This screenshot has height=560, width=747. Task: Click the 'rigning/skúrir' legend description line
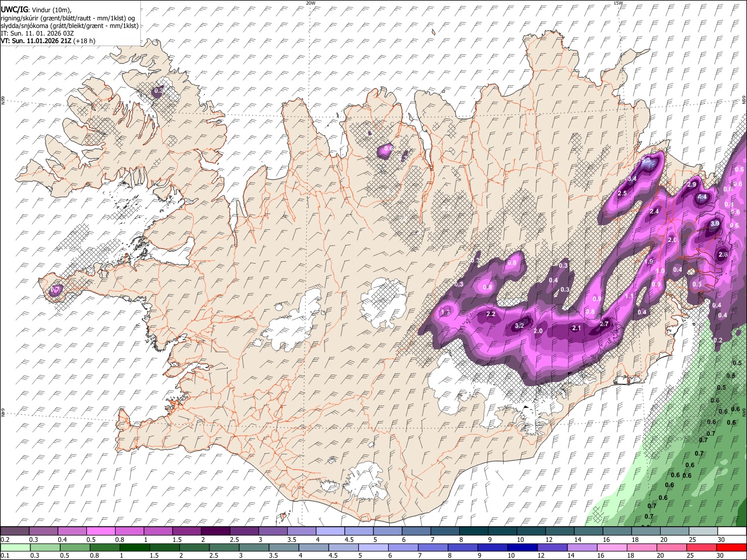[68, 18]
